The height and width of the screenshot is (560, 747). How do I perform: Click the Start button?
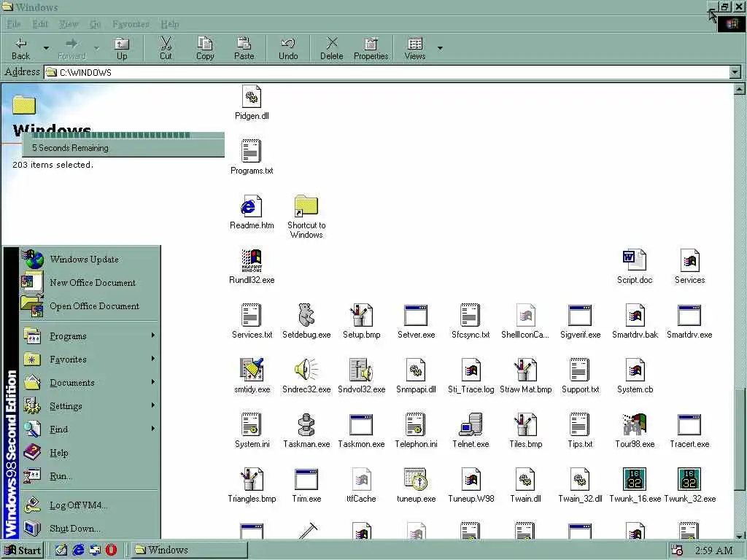pyautogui.click(x=23, y=550)
